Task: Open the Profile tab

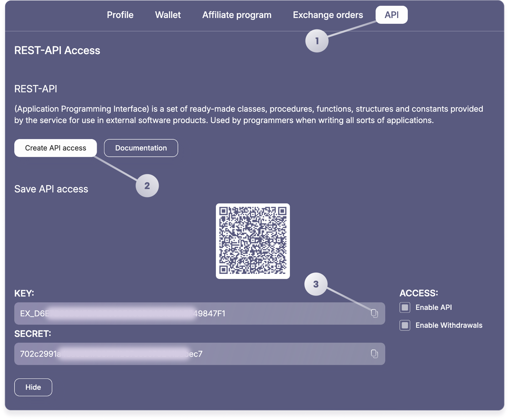Action: click(120, 15)
